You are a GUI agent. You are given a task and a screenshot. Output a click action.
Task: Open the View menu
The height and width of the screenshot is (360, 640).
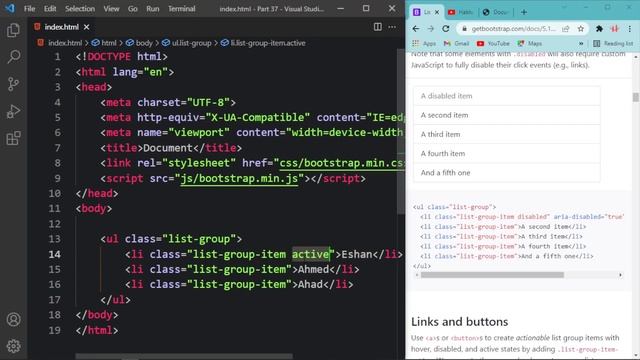(x=111, y=9)
